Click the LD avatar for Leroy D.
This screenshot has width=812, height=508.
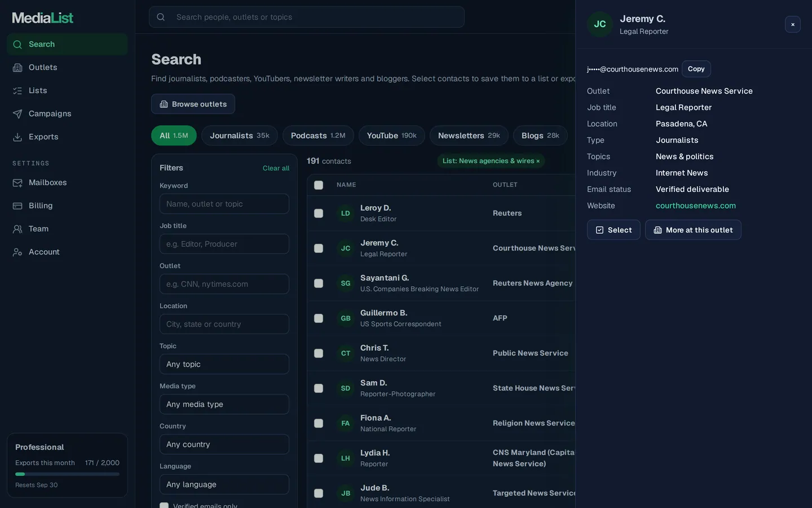pyautogui.click(x=346, y=213)
